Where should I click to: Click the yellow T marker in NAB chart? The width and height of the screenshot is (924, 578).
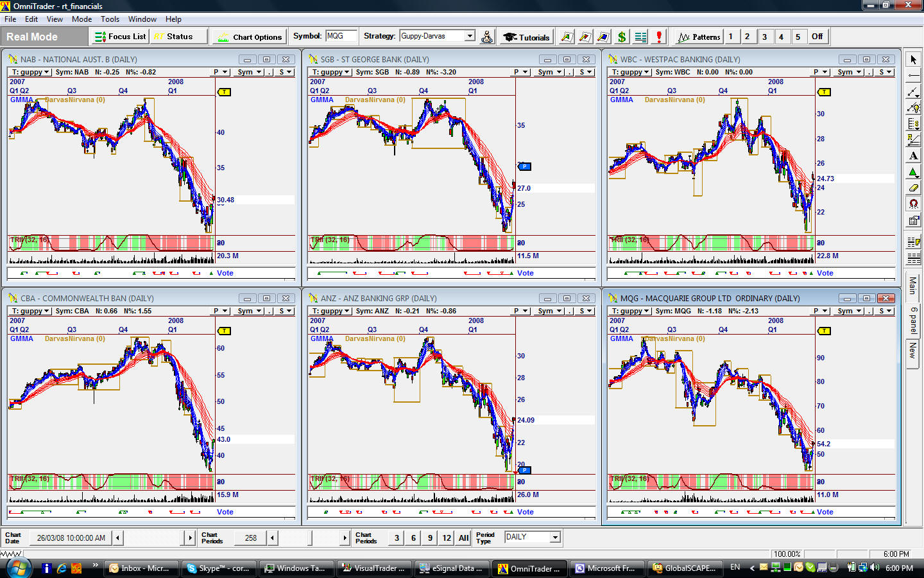(x=224, y=92)
